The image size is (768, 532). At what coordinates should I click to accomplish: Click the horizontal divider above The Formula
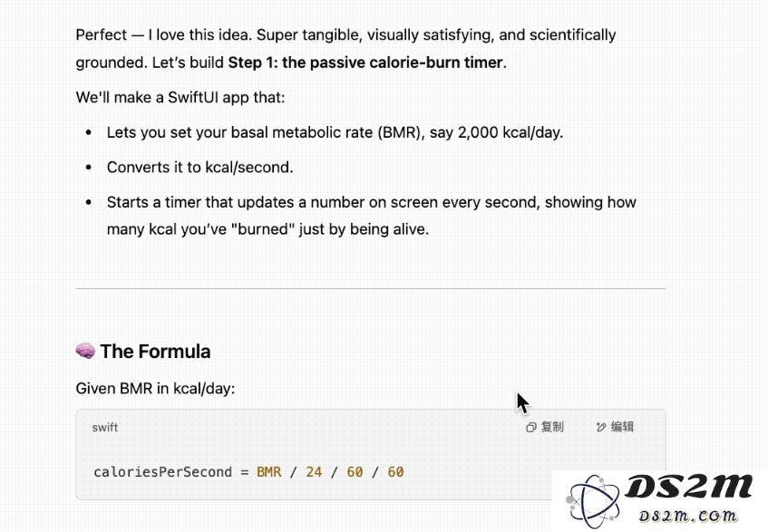371,289
